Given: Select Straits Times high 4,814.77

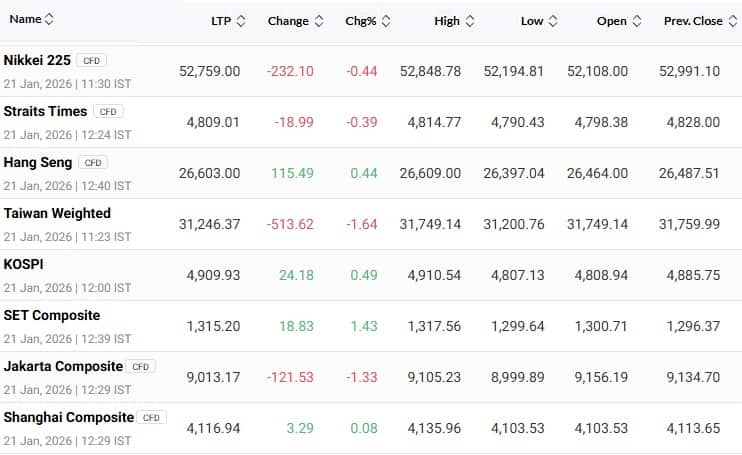Looking at the screenshot, I should 434,122.
